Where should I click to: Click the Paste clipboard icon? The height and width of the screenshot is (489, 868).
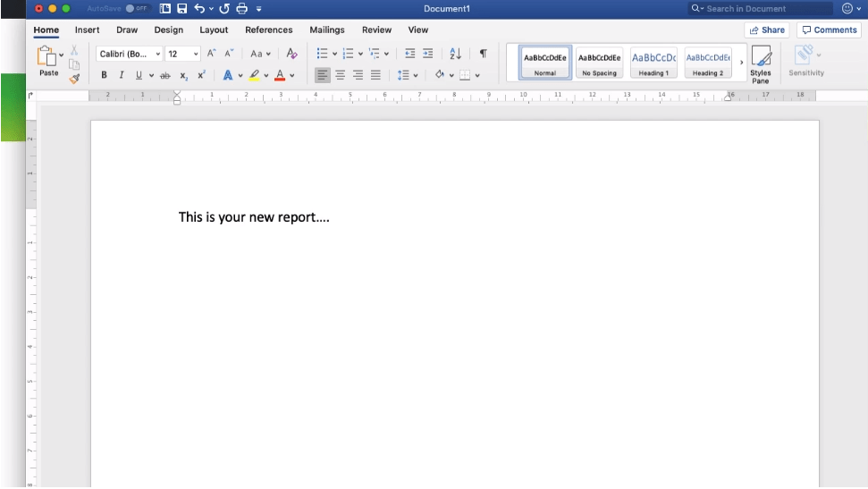pyautogui.click(x=46, y=56)
